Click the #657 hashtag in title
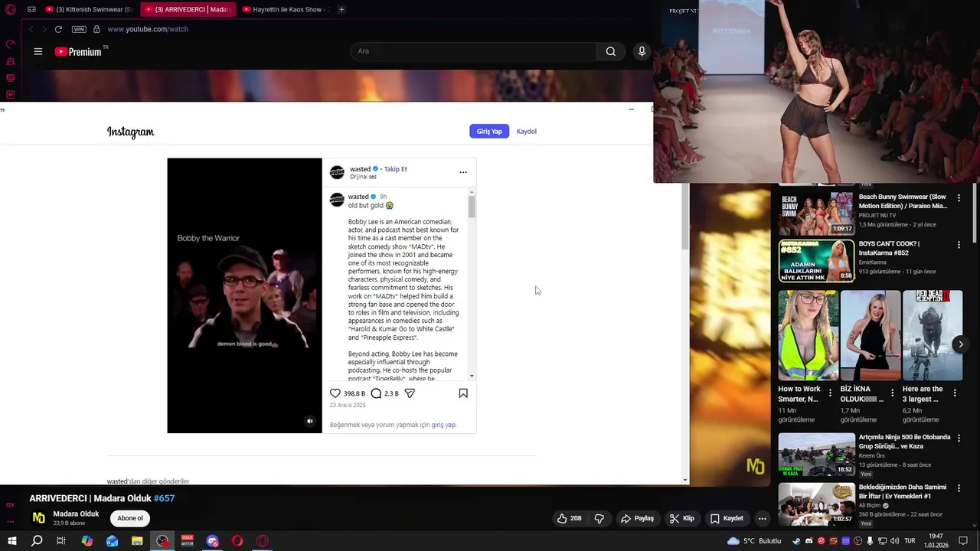 pos(164,498)
